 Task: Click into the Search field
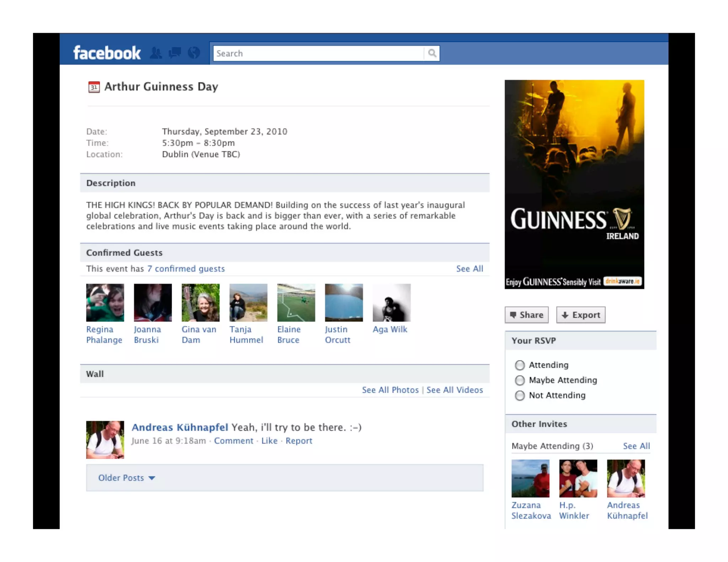pos(318,53)
